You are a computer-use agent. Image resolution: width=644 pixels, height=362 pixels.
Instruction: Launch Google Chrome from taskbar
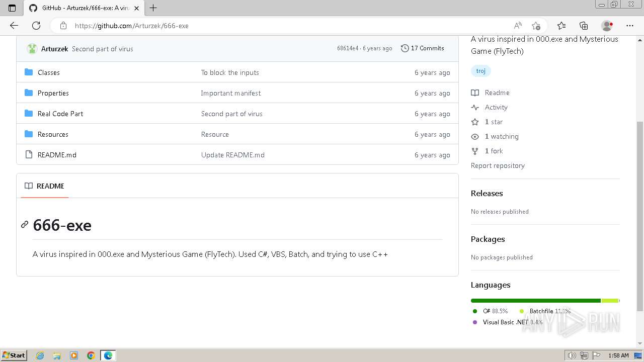pos(91,355)
